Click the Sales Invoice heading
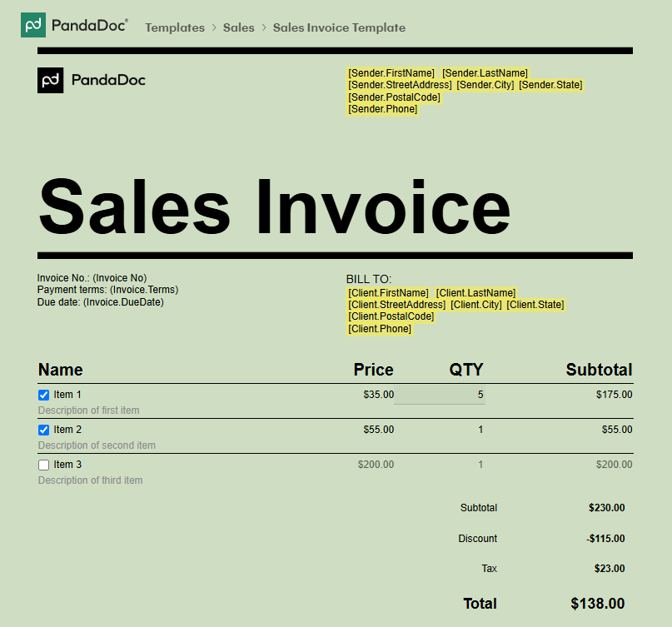Viewport: 672px width, 627px height. 274,207
